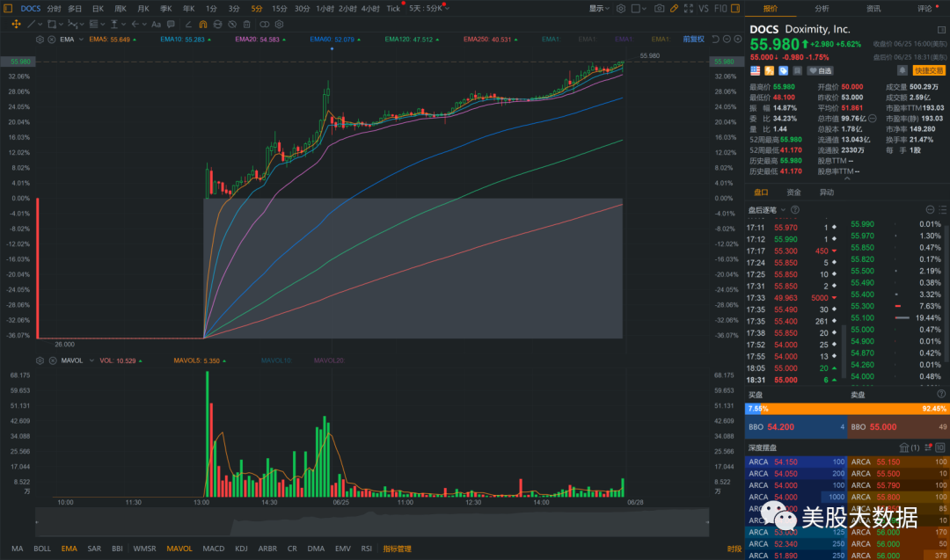This screenshot has height=560, width=950.
Task: Open help for 盘后逐笔 trades
Action: [795, 210]
